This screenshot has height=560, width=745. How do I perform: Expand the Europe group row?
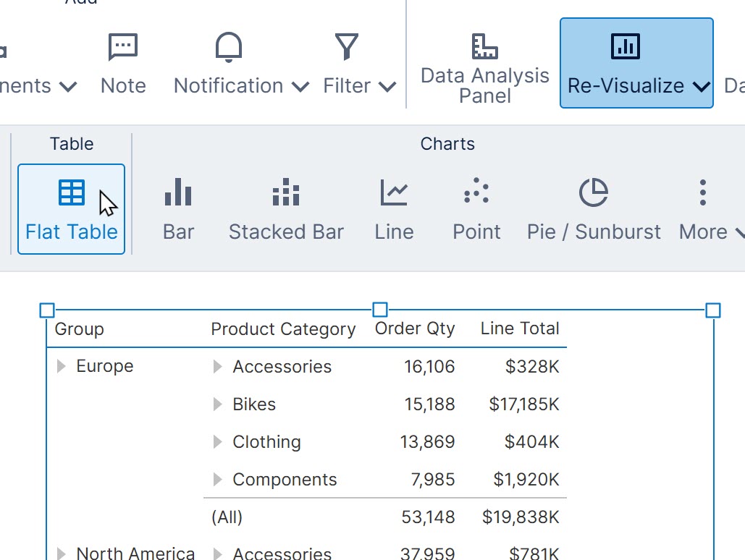click(x=61, y=366)
